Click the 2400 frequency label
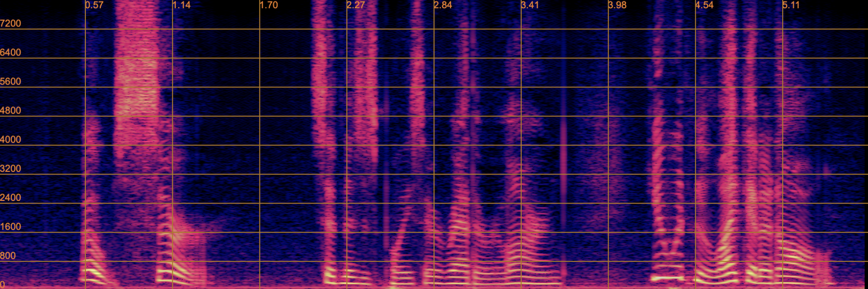This screenshot has height=289, width=868. tap(10, 198)
